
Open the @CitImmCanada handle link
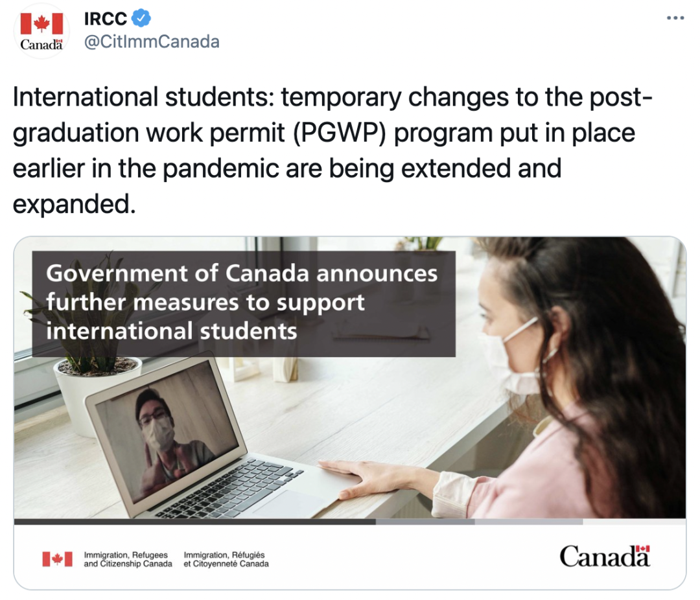click(152, 42)
